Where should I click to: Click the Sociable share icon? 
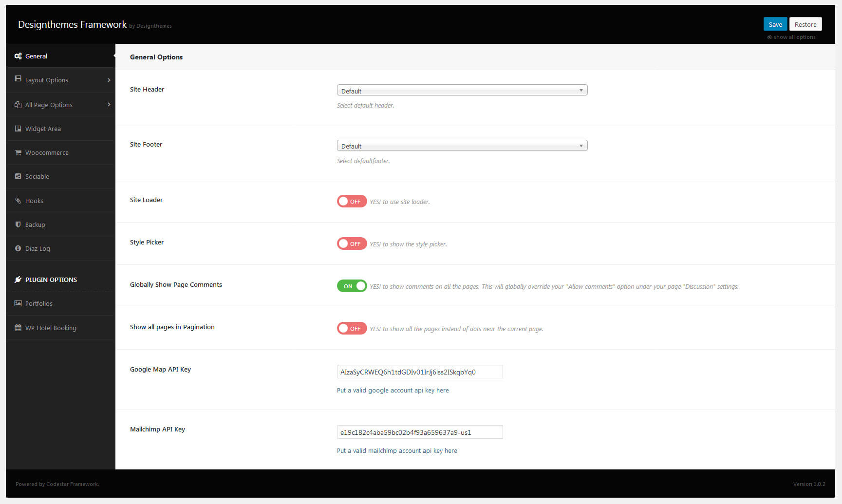tap(18, 176)
